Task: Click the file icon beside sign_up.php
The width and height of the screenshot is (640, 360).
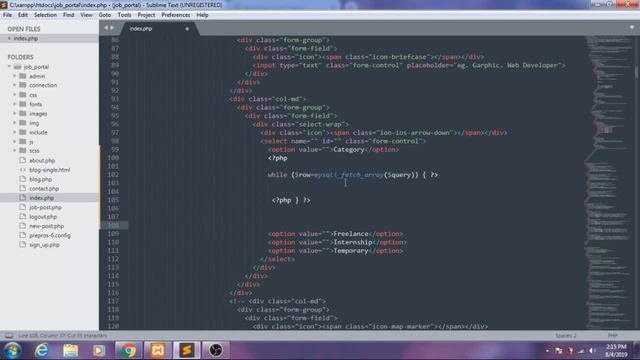Action: pyautogui.click(x=23, y=245)
